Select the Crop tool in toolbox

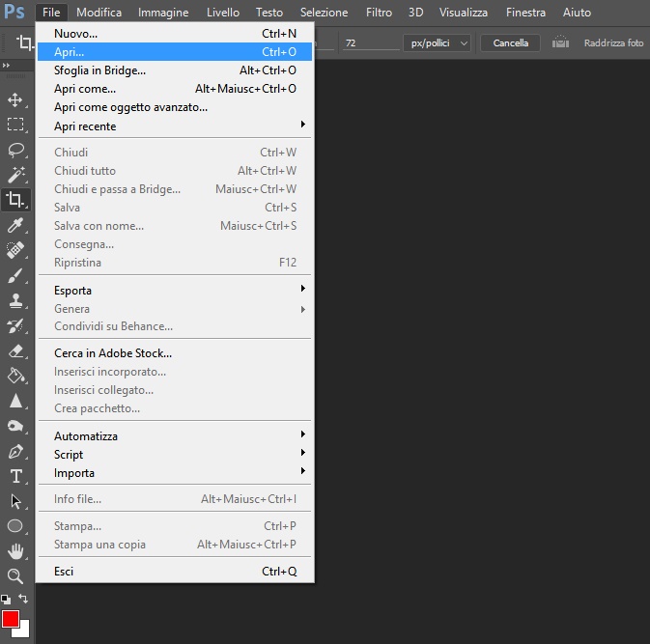coord(15,200)
